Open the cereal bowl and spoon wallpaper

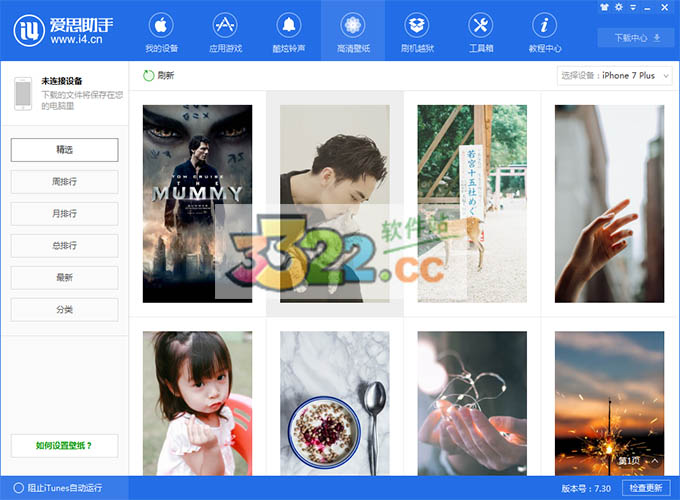click(335, 403)
